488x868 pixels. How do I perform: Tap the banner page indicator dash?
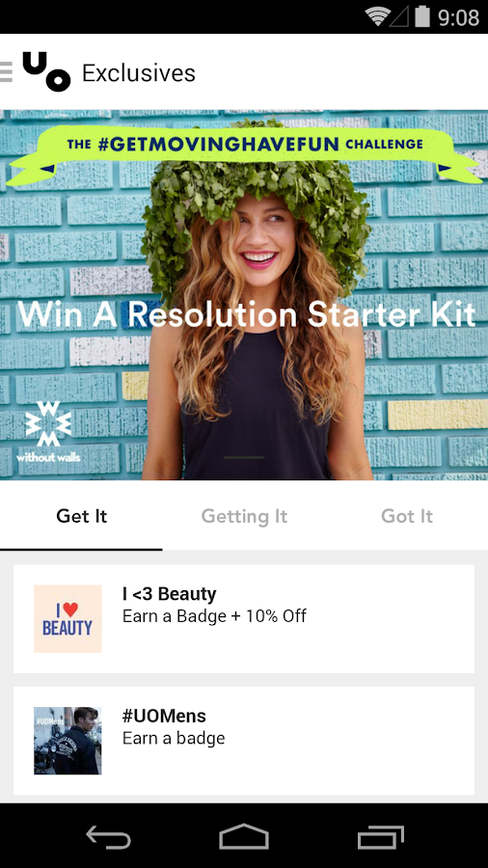pyautogui.click(x=244, y=458)
